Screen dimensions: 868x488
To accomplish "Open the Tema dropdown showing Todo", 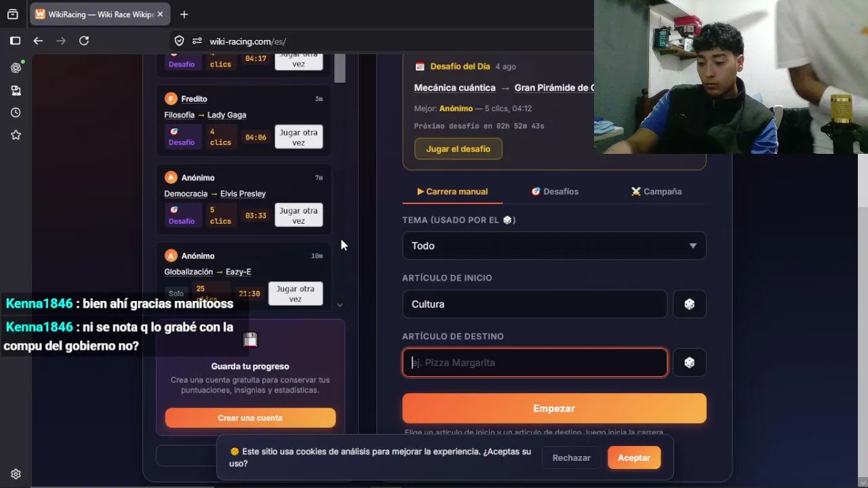I will 554,246.
